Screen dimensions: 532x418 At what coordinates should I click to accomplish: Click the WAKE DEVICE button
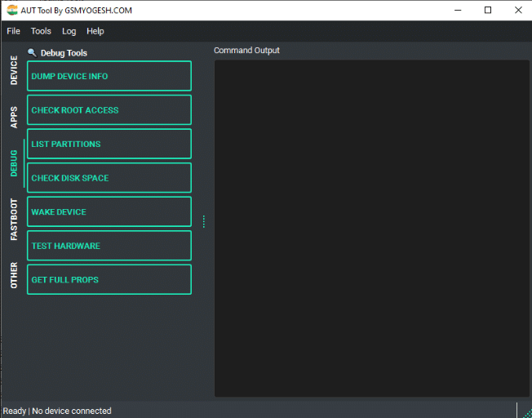[109, 212]
